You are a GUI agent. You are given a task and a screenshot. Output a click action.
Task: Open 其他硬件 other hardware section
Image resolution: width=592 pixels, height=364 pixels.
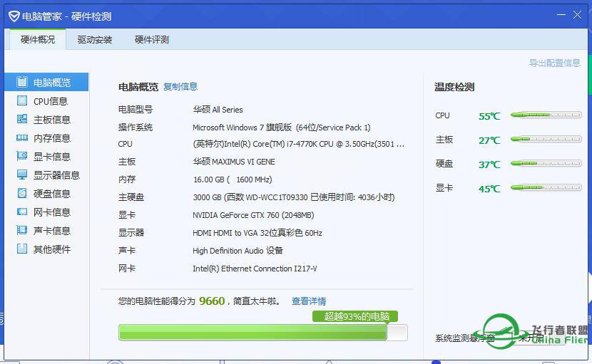(x=51, y=249)
